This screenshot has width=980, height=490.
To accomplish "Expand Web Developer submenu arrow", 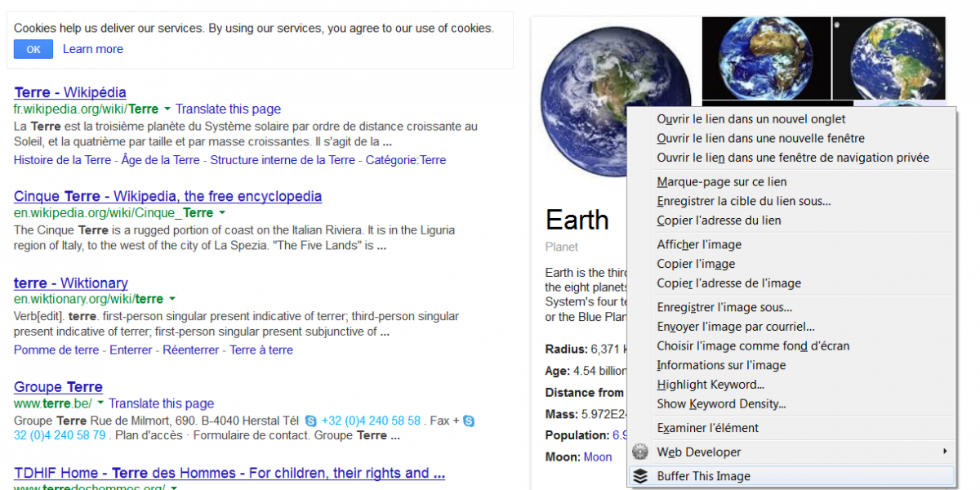I will 946,452.
